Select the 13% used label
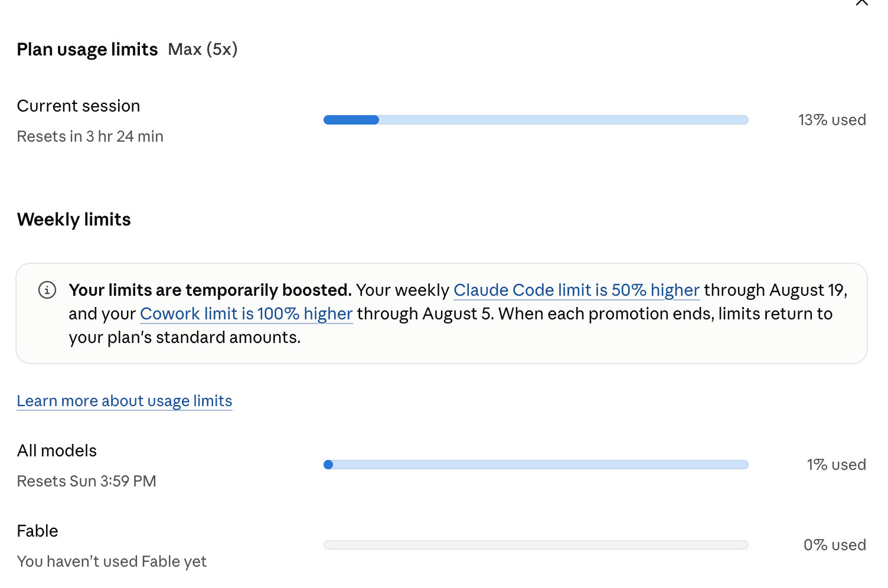 pyautogui.click(x=832, y=120)
